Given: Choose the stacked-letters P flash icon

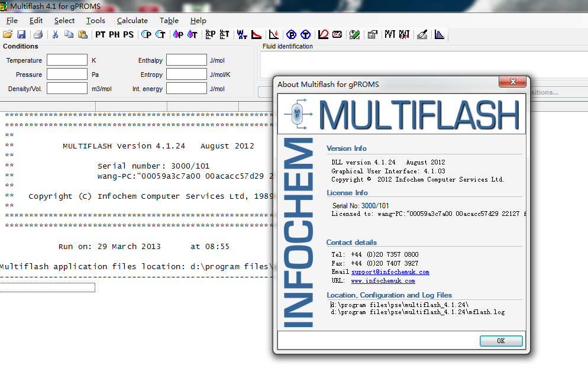Looking at the screenshot, I should [211, 34].
